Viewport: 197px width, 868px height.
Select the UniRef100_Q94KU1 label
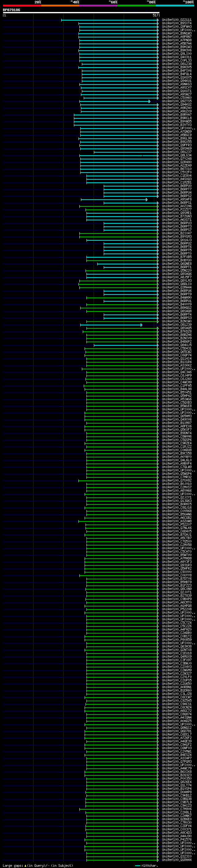(176, 81)
